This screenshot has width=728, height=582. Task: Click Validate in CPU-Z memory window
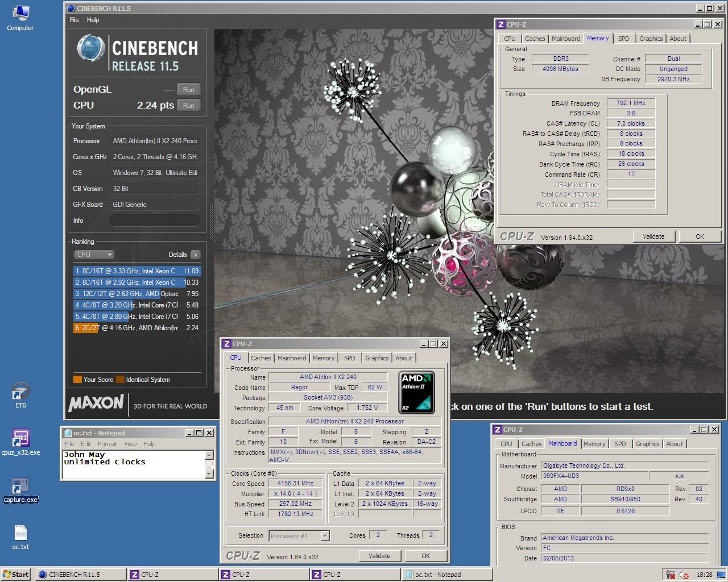[653, 236]
